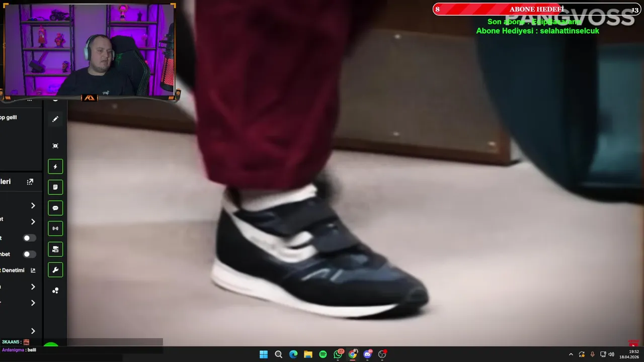Expand the bottom chevron row above chat
Image resolution: width=644 pixels, height=362 pixels.
[33, 331]
